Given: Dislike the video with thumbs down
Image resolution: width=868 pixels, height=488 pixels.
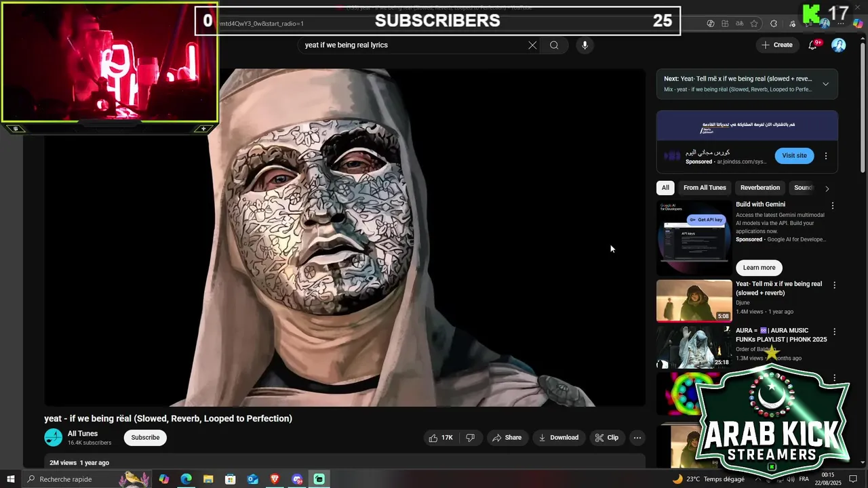Looking at the screenshot, I should pos(470,438).
